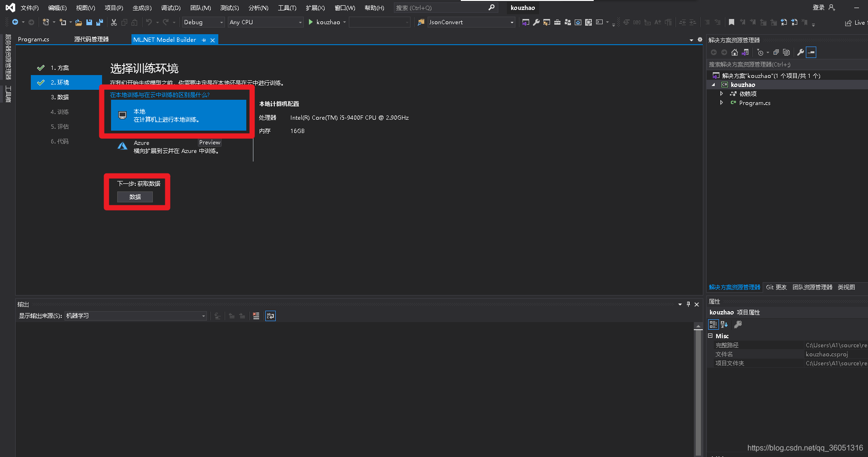Screen dimensions: 868x457
Task: Click the 数据 next-step button
Action: click(x=135, y=197)
